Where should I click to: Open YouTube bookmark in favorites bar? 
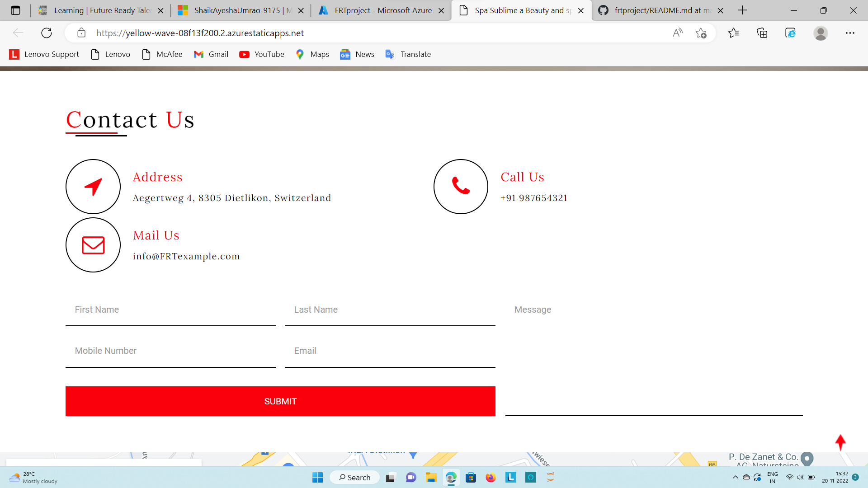pos(262,54)
